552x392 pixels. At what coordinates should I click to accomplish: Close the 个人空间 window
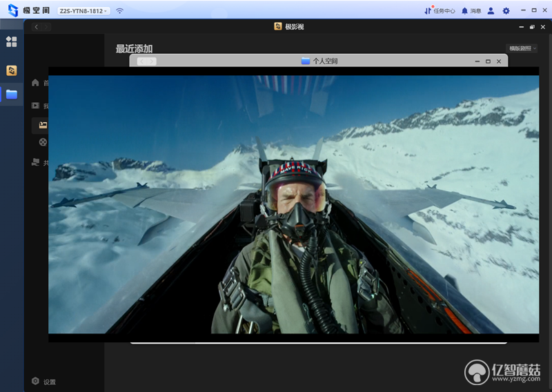coord(499,61)
